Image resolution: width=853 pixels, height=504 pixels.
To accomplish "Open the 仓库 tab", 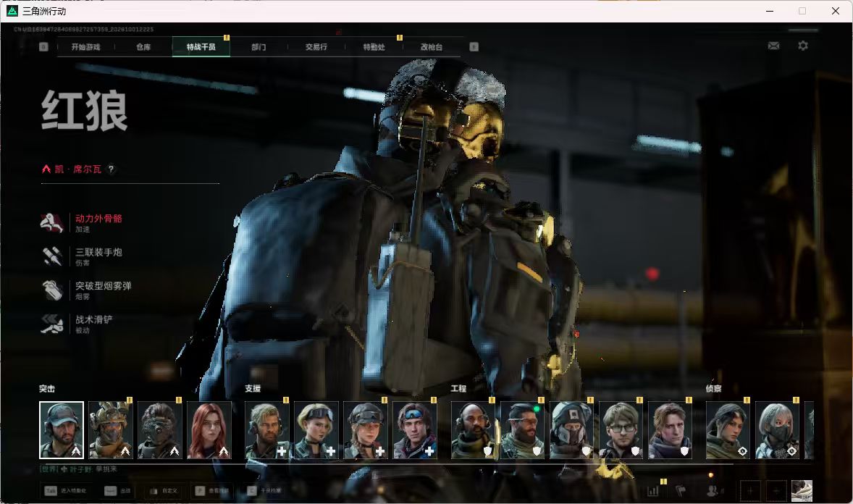I will click(x=143, y=47).
